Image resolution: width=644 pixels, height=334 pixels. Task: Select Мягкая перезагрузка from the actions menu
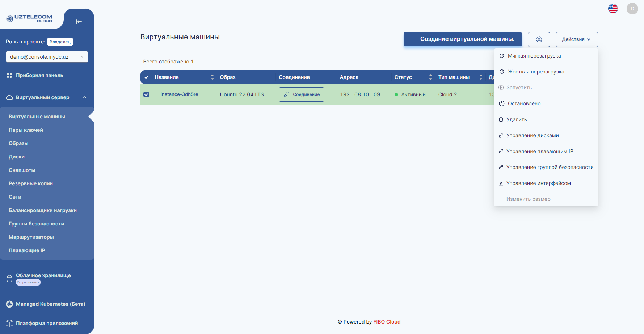pos(534,56)
